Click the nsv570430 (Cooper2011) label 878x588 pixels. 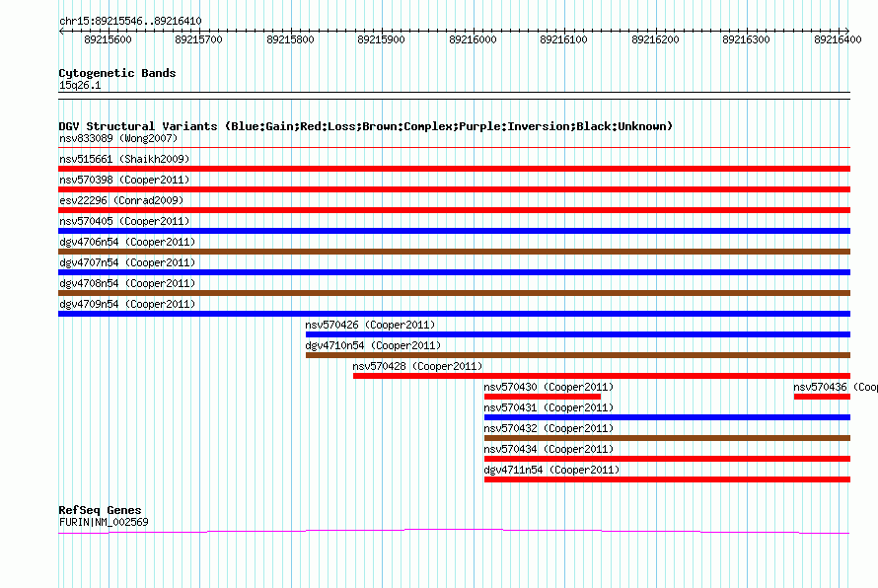pyautogui.click(x=549, y=387)
